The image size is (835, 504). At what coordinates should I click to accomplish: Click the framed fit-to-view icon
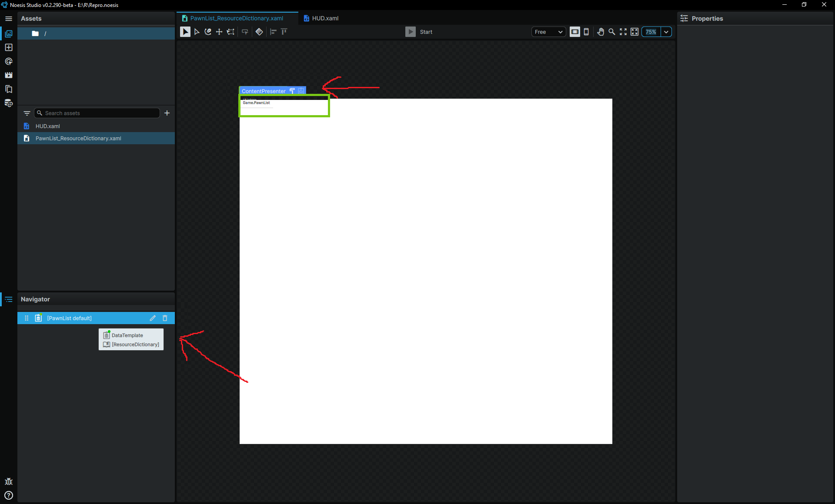click(x=635, y=32)
